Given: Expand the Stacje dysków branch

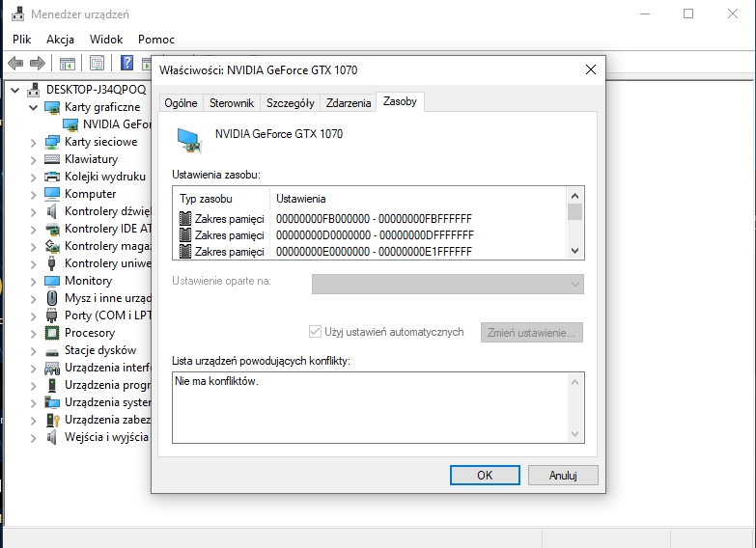Looking at the screenshot, I should (x=33, y=350).
